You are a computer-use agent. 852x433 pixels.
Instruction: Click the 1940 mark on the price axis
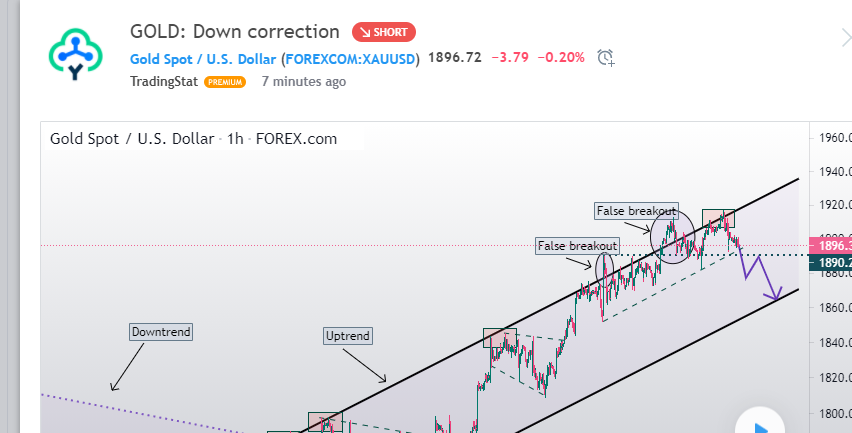(834, 172)
